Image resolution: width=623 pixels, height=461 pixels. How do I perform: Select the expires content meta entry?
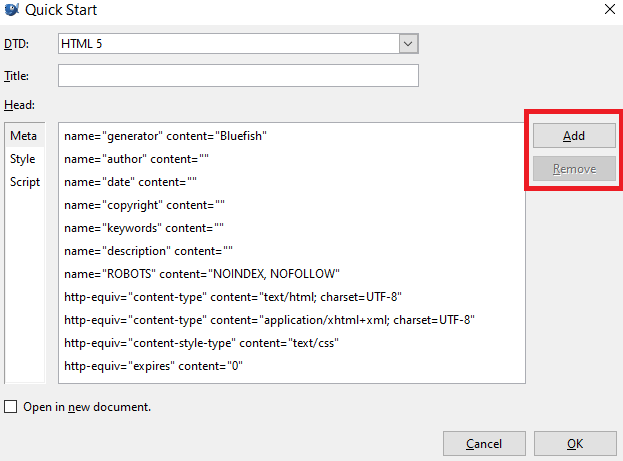153,367
